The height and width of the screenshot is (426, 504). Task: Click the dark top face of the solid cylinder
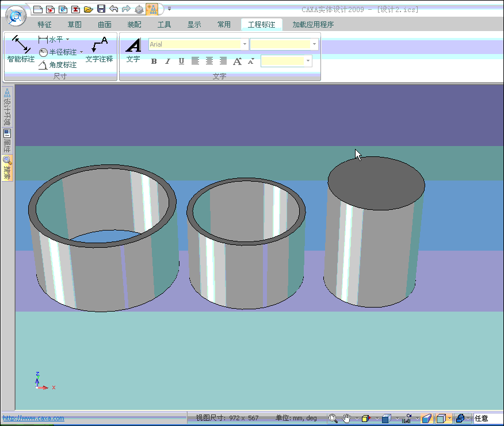(376, 183)
